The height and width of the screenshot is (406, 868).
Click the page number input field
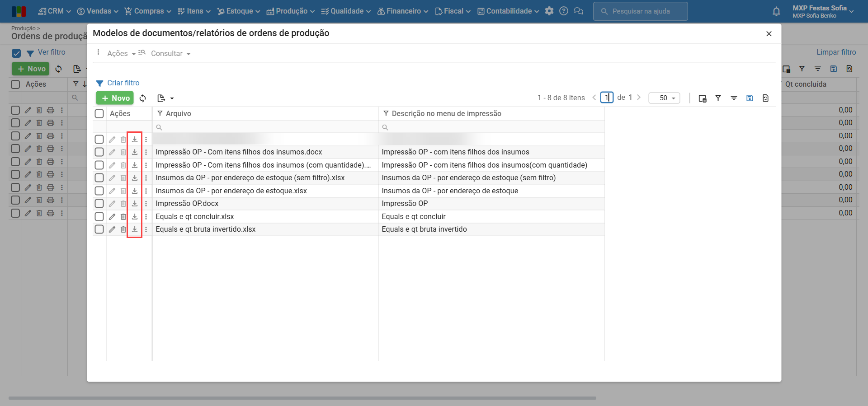(607, 98)
